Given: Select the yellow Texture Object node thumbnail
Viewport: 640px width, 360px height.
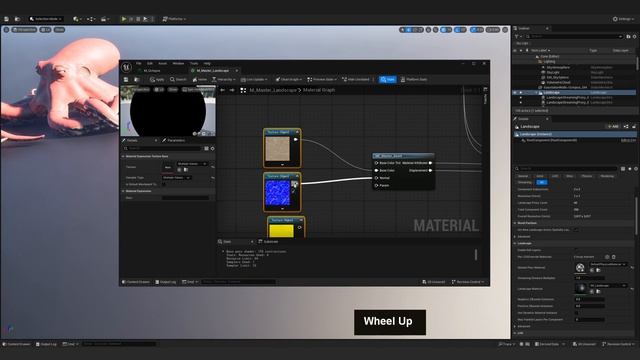Looking at the screenshot, I should click(281, 231).
